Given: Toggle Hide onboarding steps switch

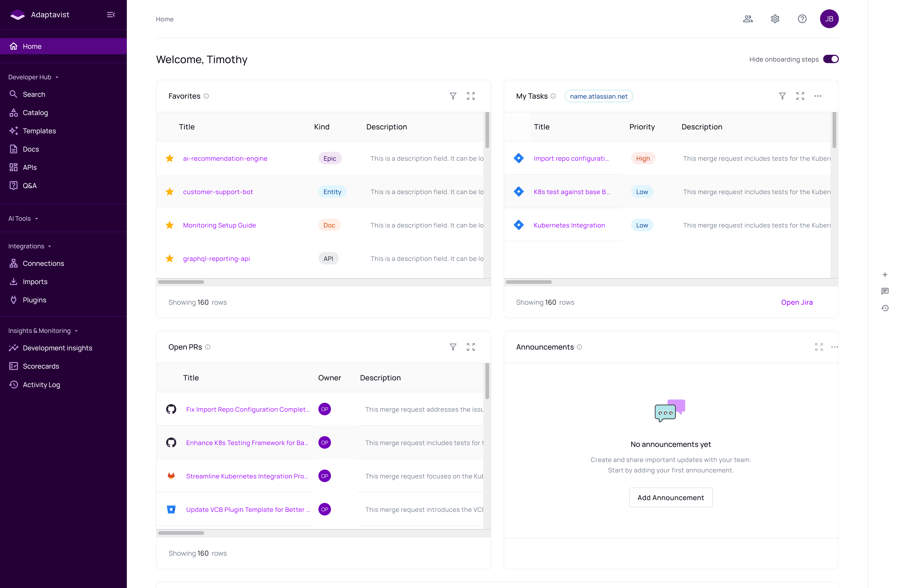Looking at the screenshot, I should tap(831, 59).
